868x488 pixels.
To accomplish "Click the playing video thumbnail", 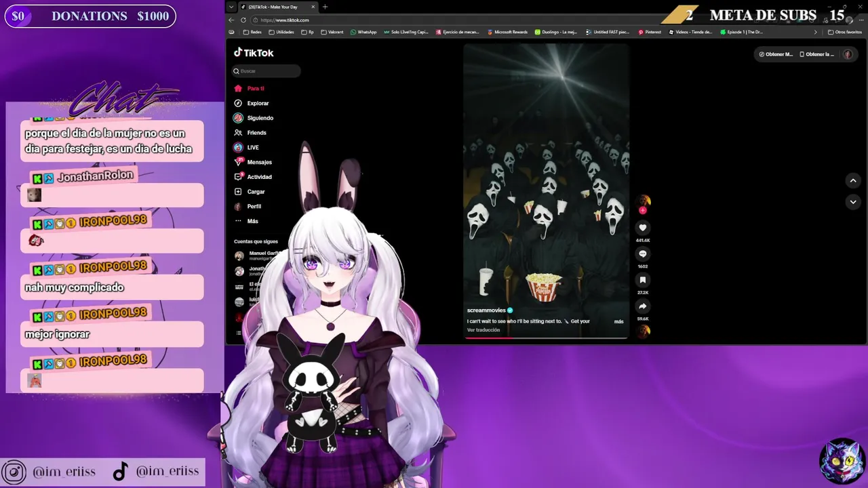I will click(x=546, y=191).
